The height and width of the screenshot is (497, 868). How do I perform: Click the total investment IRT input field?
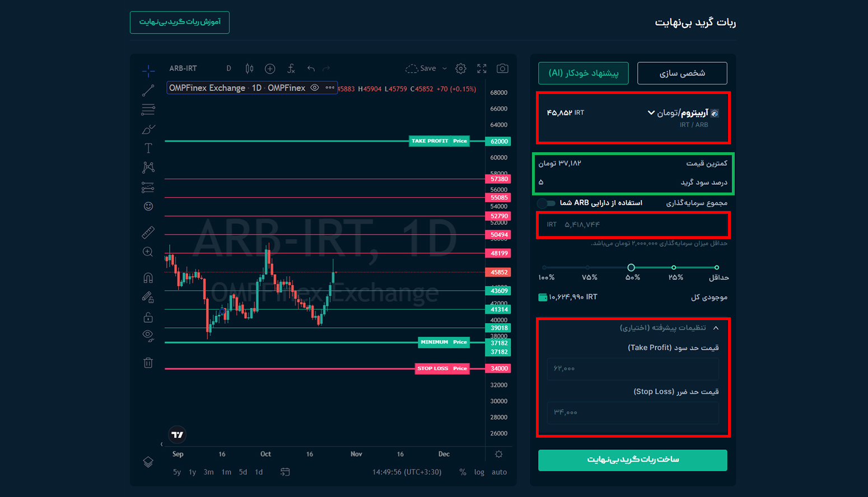633,224
